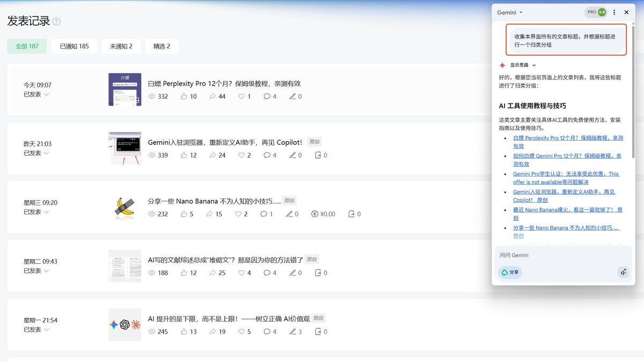Open Gemini link 最近 Nano Banana爆火

click(568, 214)
